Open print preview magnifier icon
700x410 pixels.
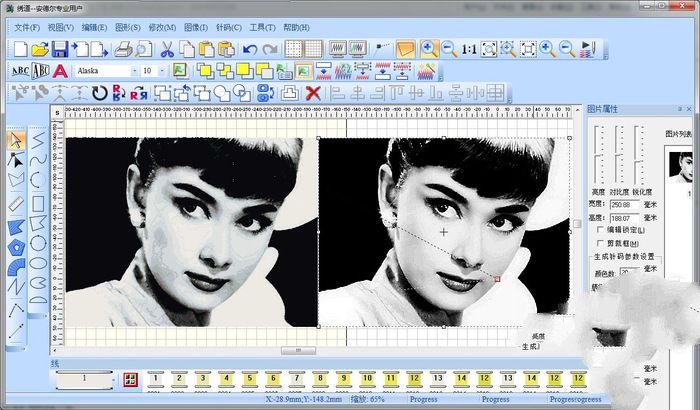(x=144, y=49)
